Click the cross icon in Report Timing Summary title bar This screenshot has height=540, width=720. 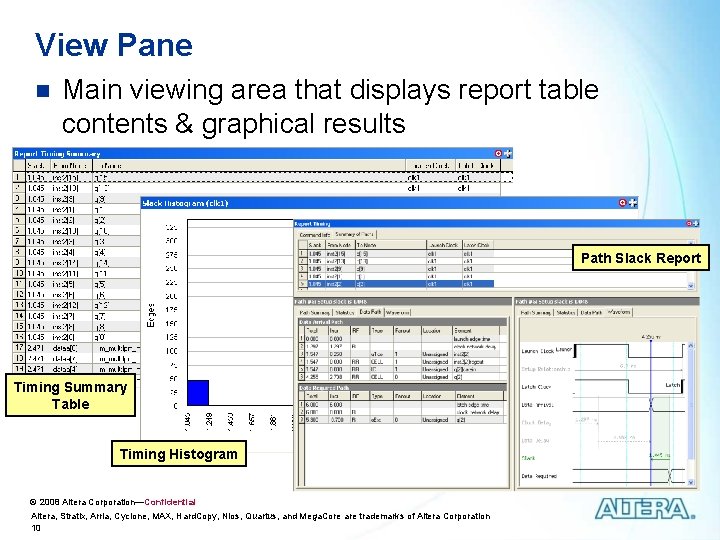click(x=508, y=153)
